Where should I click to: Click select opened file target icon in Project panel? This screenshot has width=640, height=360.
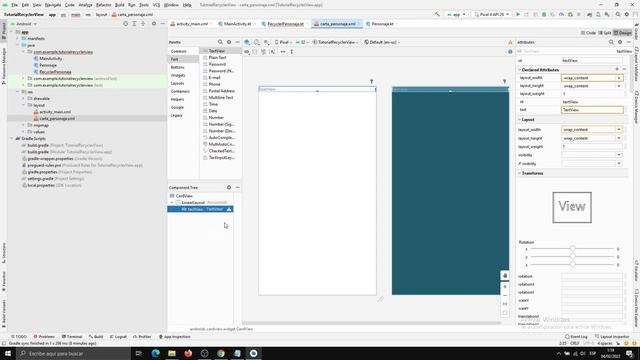125,24
